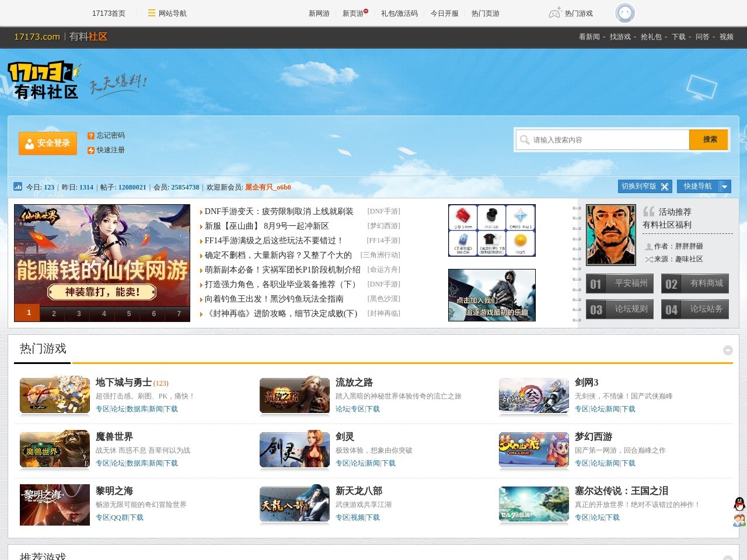Open the 新网游 top menu item
The height and width of the screenshot is (560, 747).
tap(319, 13)
